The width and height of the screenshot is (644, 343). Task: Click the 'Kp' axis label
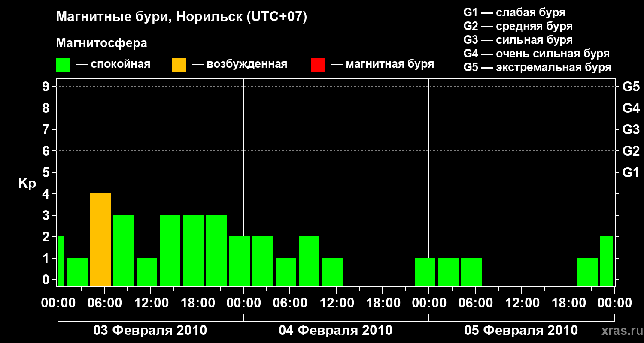[x=27, y=184]
